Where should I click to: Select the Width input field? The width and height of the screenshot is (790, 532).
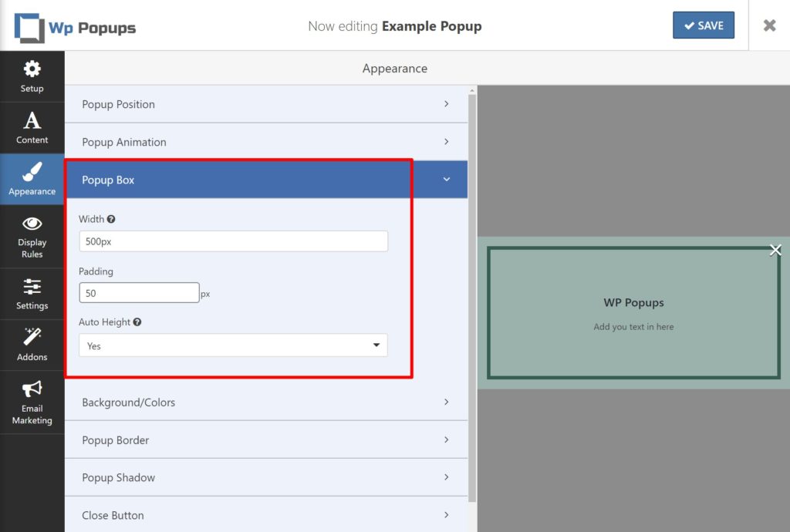[233, 241]
